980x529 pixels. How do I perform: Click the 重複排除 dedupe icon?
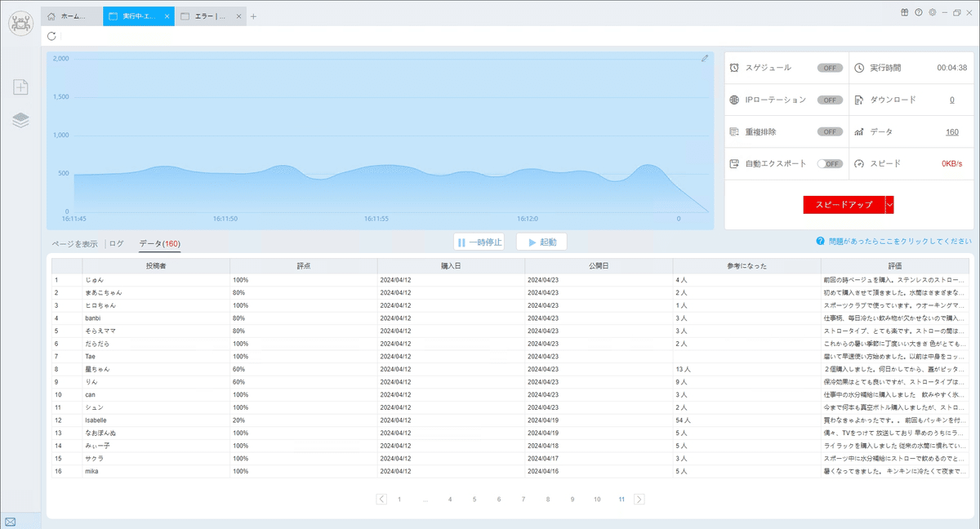(734, 131)
